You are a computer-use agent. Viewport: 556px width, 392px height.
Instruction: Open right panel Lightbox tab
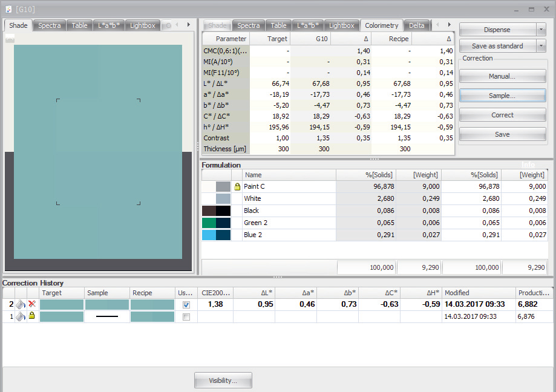[x=341, y=25]
